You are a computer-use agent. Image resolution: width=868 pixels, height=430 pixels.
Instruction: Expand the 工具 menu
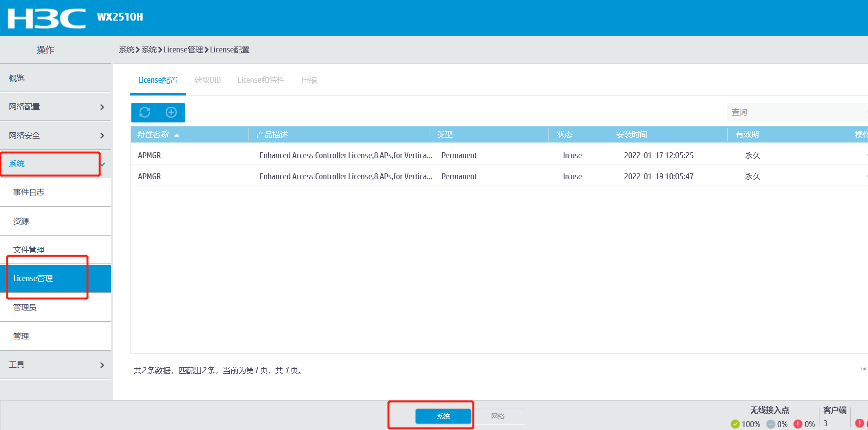[55, 365]
